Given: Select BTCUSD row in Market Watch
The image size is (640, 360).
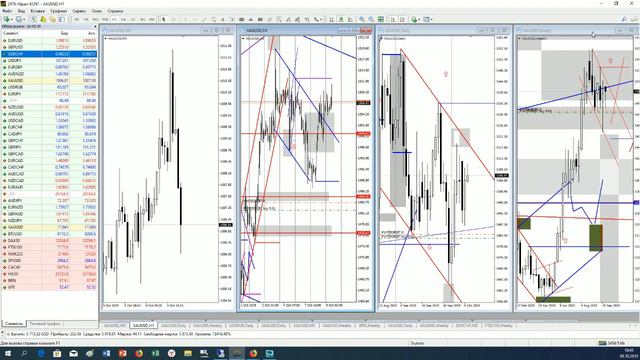Looking at the screenshot, I should coord(49,234).
